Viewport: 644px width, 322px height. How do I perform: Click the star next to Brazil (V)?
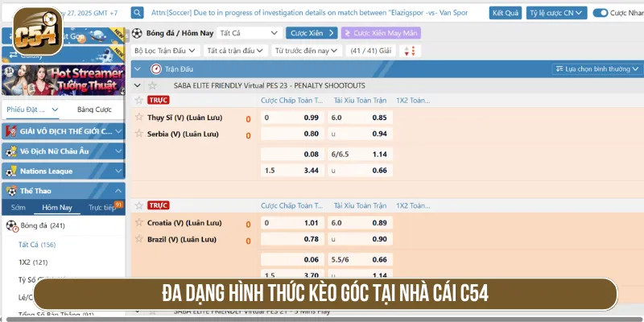pyautogui.click(x=139, y=238)
